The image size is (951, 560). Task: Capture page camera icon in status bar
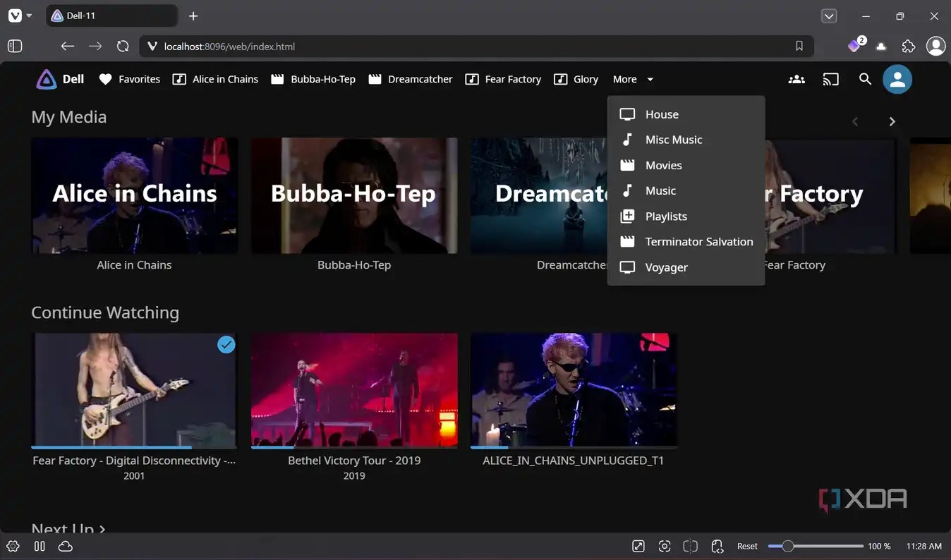click(x=664, y=546)
